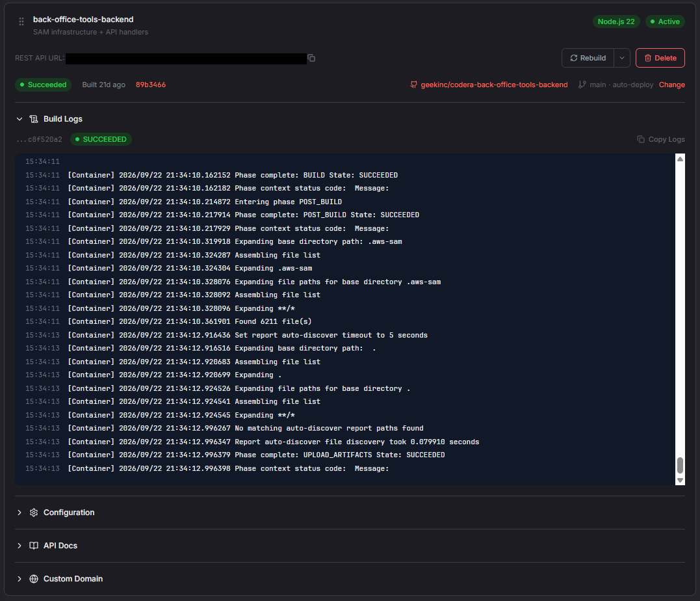
Task: Click the redacted REST API URL field
Action: click(x=186, y=59)
